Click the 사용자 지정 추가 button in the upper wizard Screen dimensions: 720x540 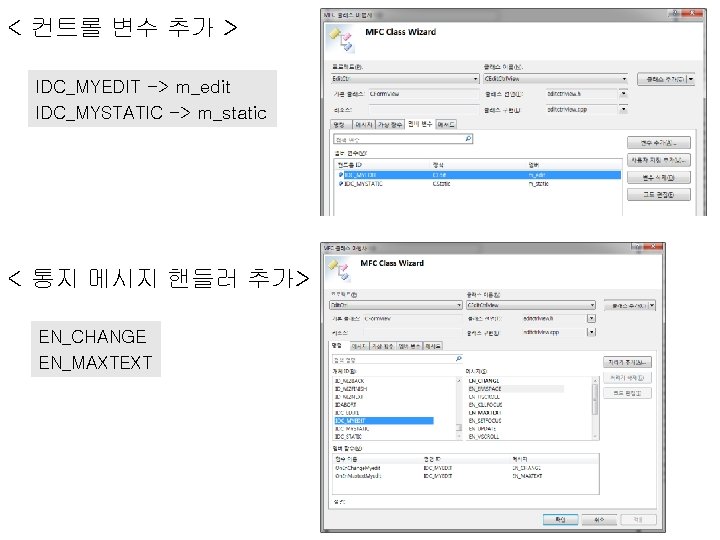pyautogui.click(x=659, y=160)
